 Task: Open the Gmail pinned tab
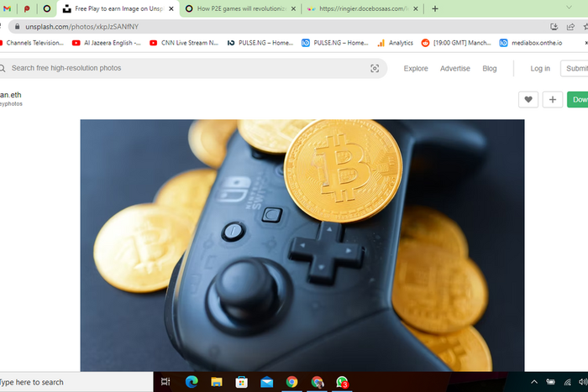[7, 8]
